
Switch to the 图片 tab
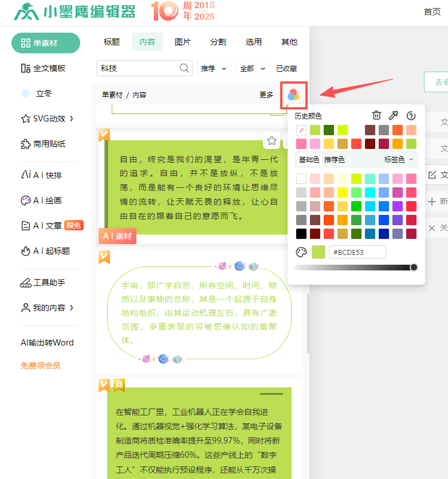[x=182, y=42]
